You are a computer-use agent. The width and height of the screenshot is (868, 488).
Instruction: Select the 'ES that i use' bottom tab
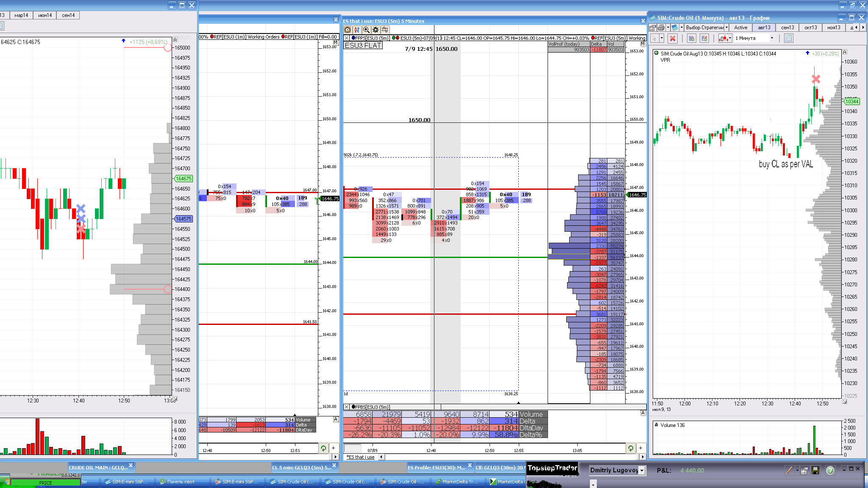[x=361, y=457]
